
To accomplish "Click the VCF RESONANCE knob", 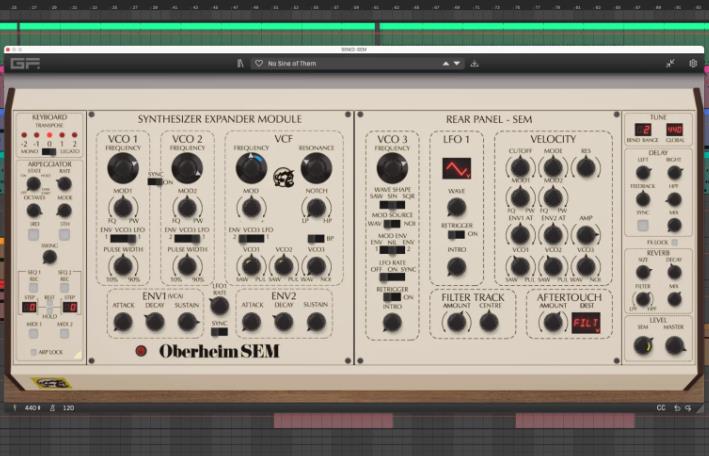I will (x=316, y=168).
